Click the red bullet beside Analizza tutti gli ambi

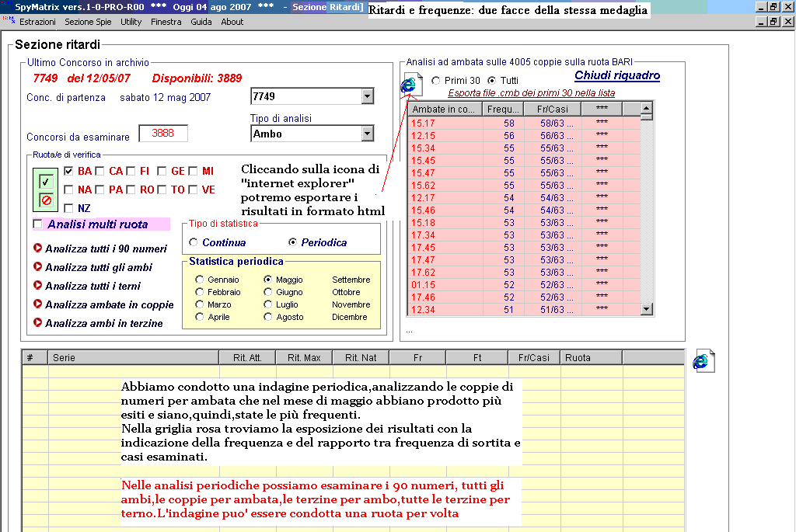click(37, 266)
